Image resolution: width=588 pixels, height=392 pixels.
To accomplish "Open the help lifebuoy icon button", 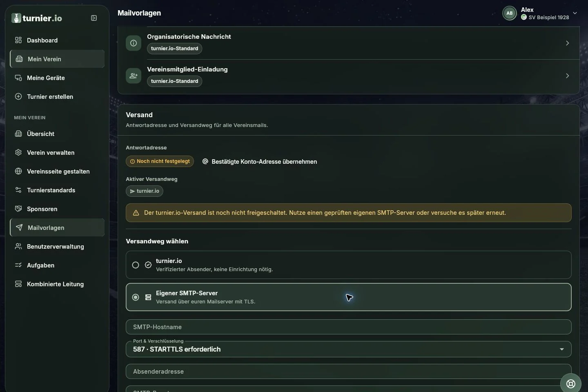I will (571, 383).
